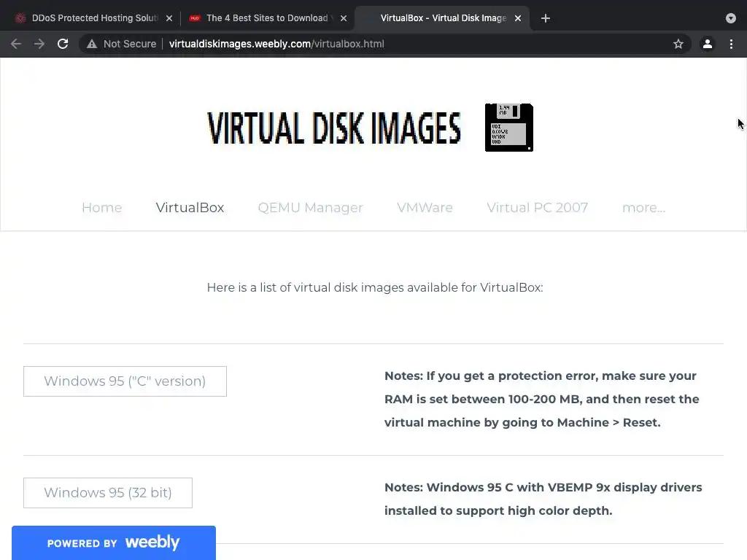Open the tab search dropdown arrow
Viewport: 747px width, 560px height.
click(x=731, y=18)
